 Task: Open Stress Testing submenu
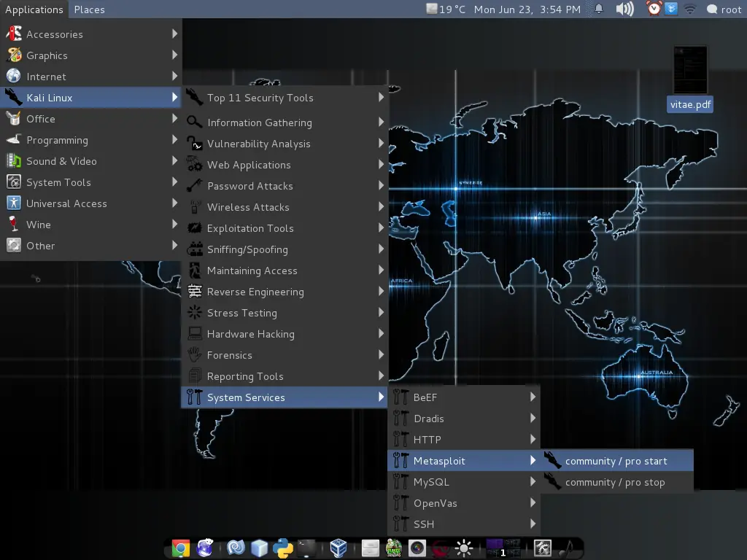click(285, 312)
